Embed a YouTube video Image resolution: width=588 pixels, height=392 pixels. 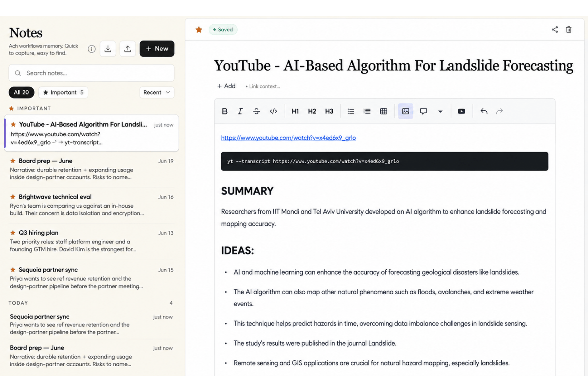pos(461,111)
